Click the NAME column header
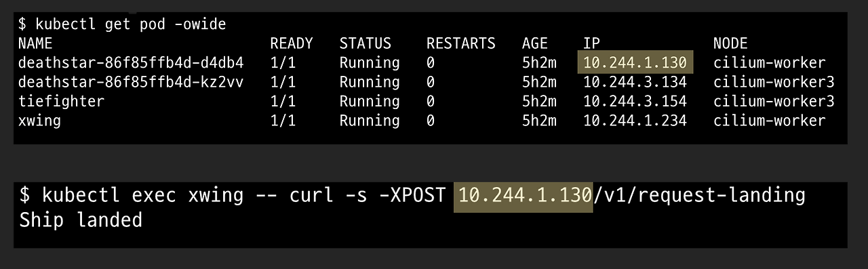The image size is (868, 269). (x=35, y=44)
